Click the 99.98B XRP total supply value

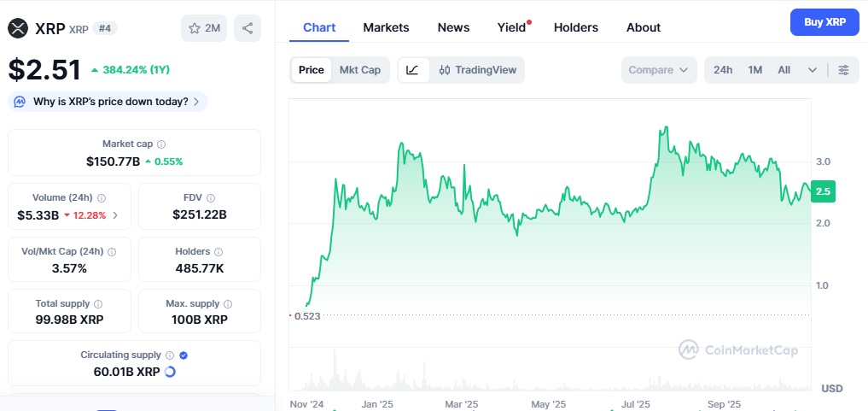(69, 320)
